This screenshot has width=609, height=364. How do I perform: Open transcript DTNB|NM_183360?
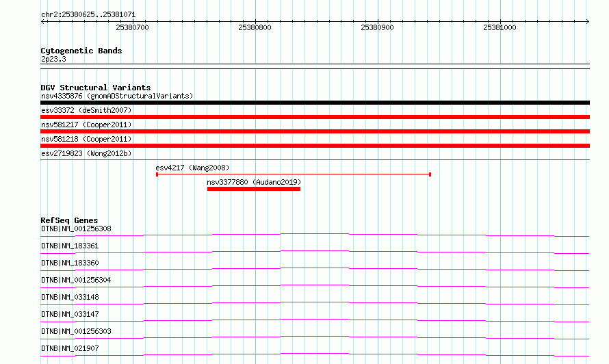click(x=70, y=263)
